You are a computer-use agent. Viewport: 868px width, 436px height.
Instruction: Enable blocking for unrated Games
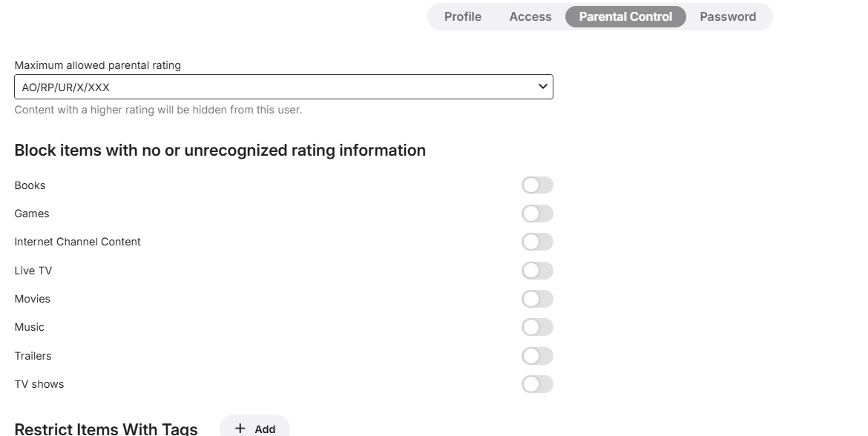537,214
